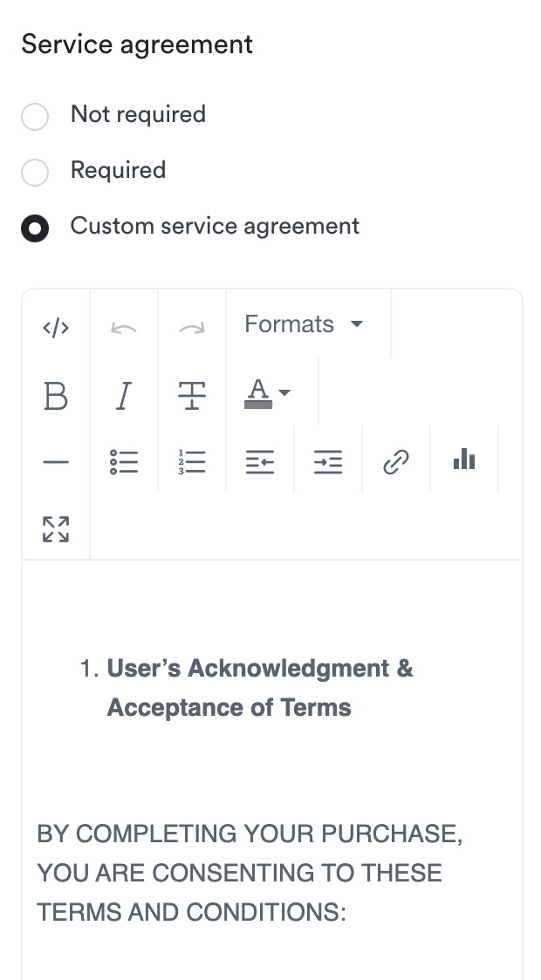Open the text color dropdown arrow
Screen dimensions: 541x980
pyautogui.click(x=284, y=394)
